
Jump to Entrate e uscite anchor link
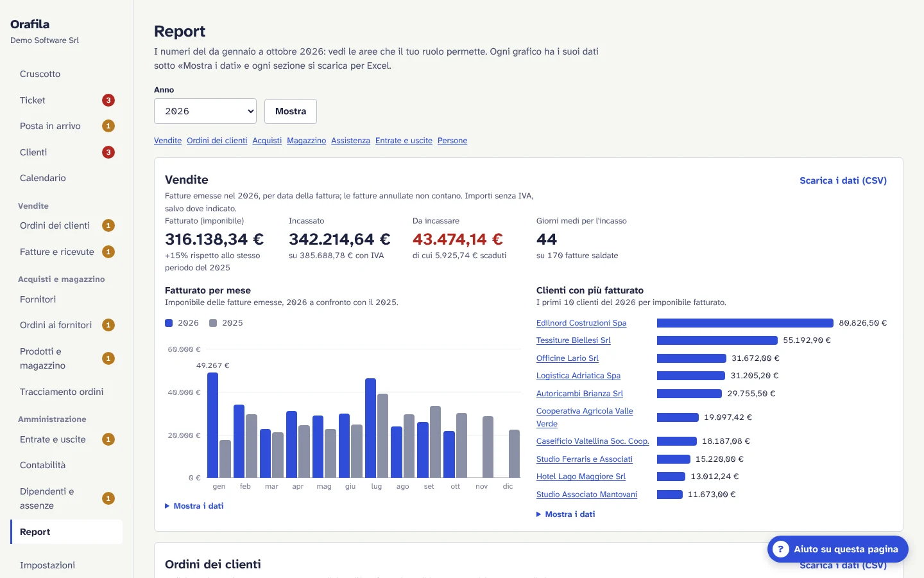pos(404,141)
